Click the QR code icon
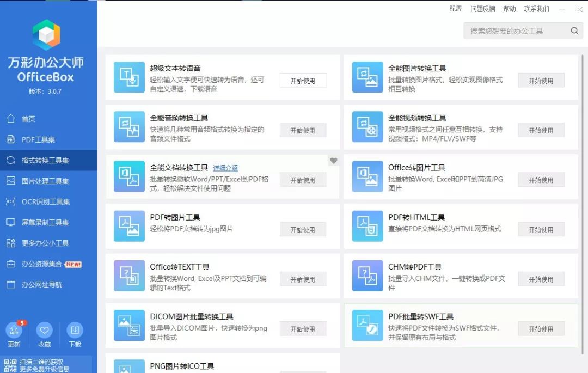 (x=10, y=365)
